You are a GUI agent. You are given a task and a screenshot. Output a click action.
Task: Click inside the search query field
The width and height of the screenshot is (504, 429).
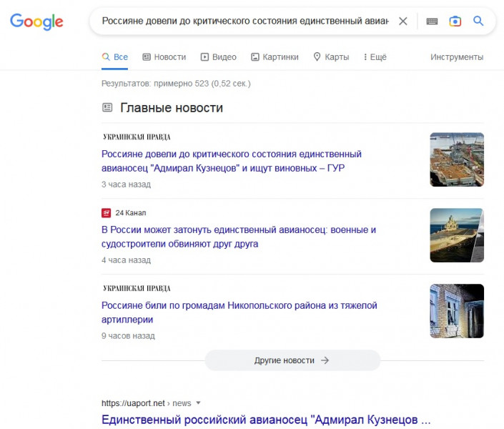coord(245,21)
